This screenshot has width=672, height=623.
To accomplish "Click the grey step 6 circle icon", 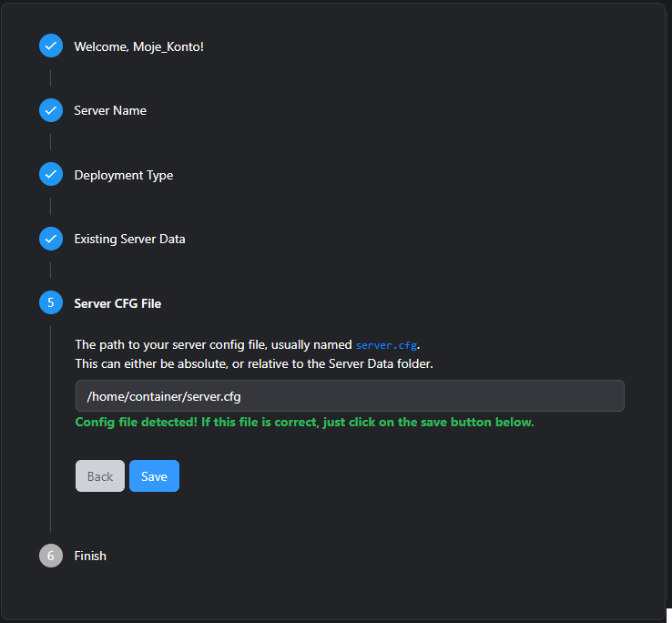I will 51,556.
